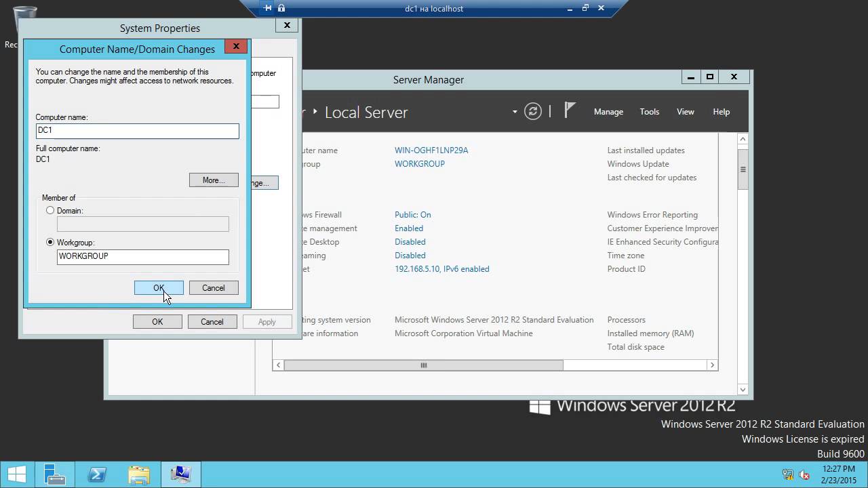Screen dimensions: 868x488
Task: Click the muted volume tray icon
Action: (804, 474)
